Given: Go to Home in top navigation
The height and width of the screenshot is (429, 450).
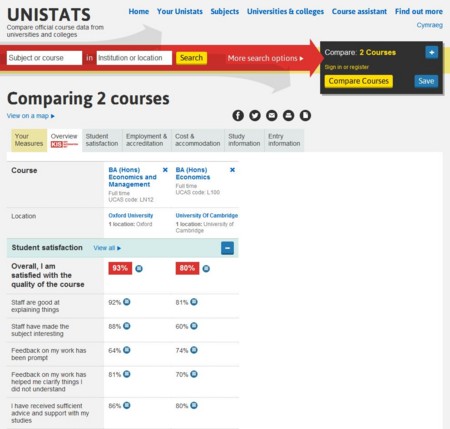Looking at the screenshot, I should (x=139, y=11).
